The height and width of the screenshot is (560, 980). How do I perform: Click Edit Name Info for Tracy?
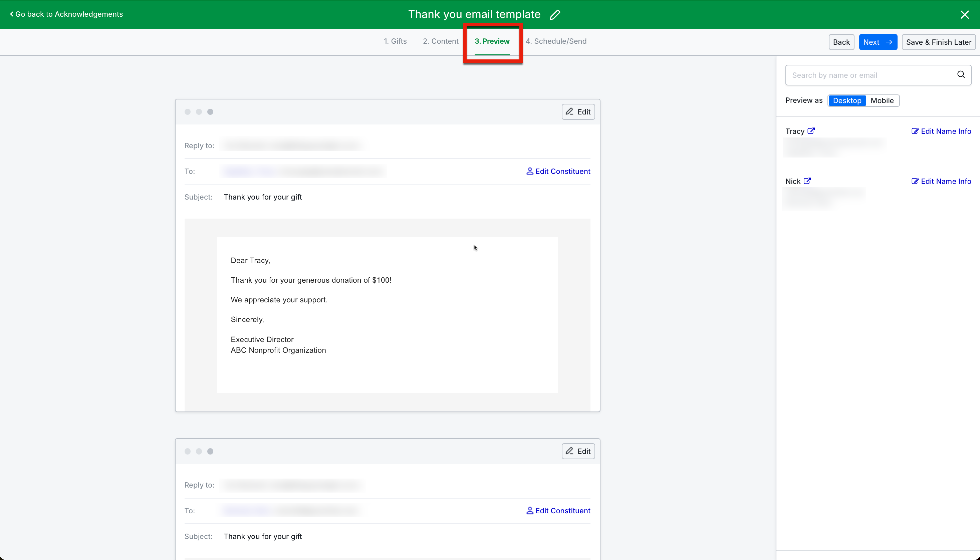(941, 131)
